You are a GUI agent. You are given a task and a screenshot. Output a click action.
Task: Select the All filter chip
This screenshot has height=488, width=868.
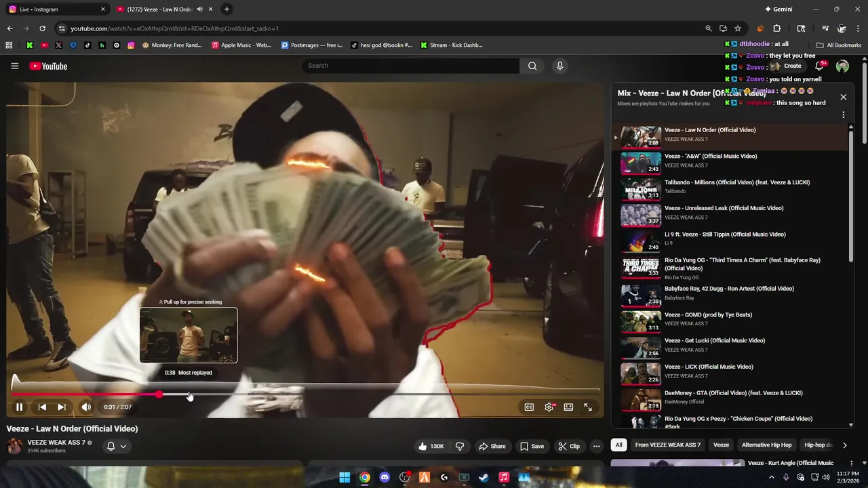pyautogui.click(x=618, y=445)
